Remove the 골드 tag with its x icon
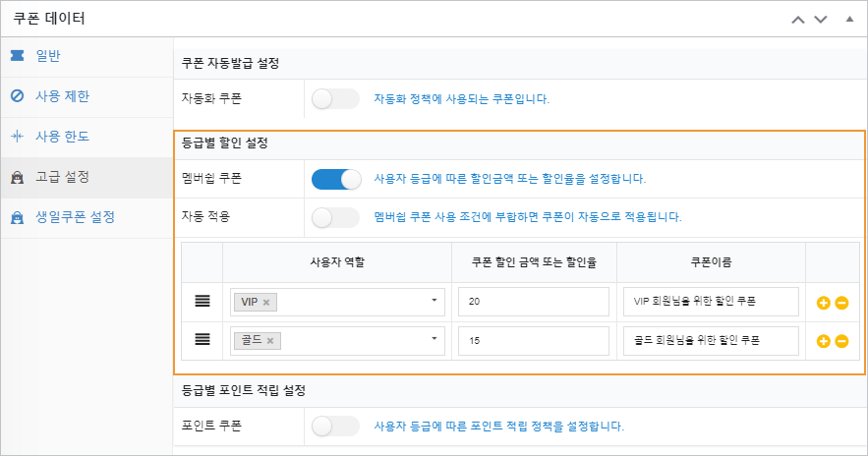The width and height of the screenshot is (868, 456). point(270,341)
